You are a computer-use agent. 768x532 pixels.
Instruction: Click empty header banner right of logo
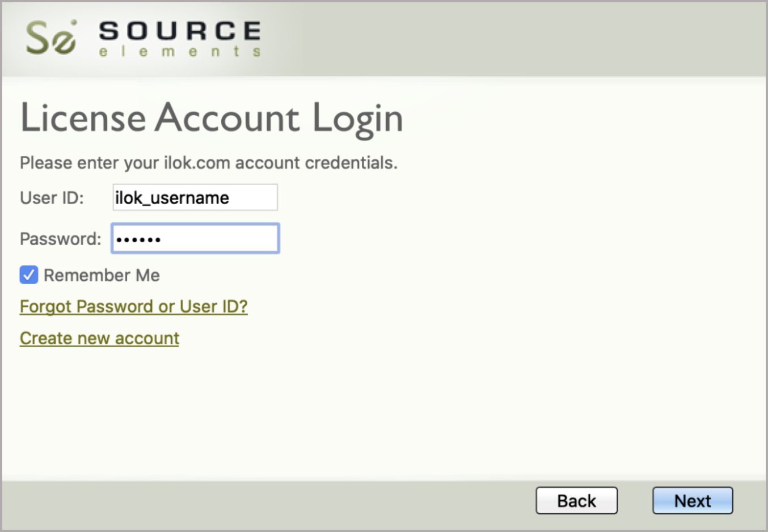point(510,40)
